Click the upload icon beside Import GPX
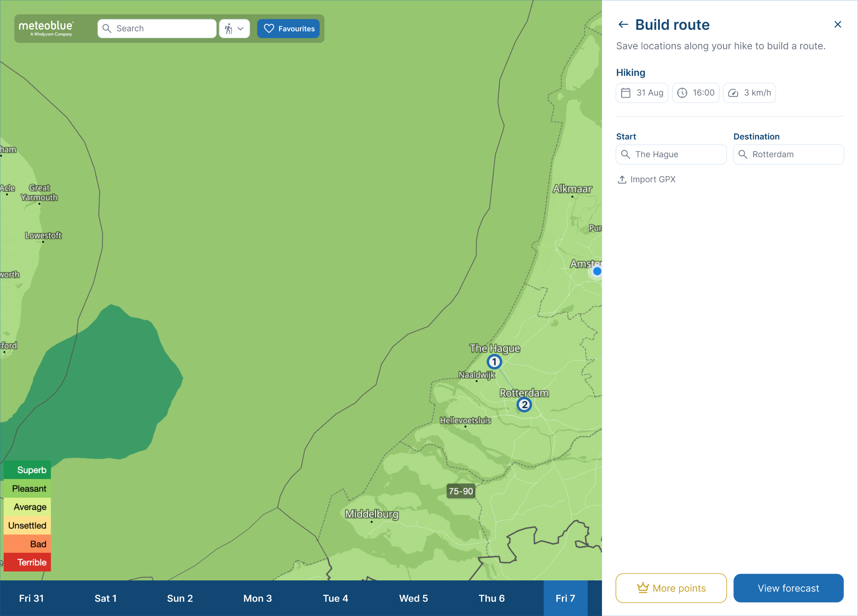This screenshot has width=858, height=616. (622, 179)
